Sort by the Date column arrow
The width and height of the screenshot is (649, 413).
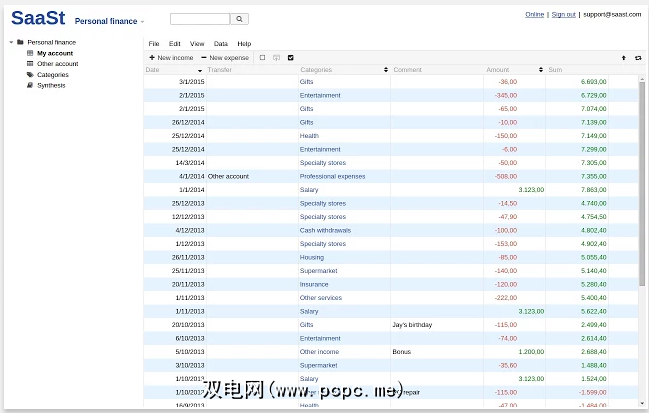click(200, 70)
